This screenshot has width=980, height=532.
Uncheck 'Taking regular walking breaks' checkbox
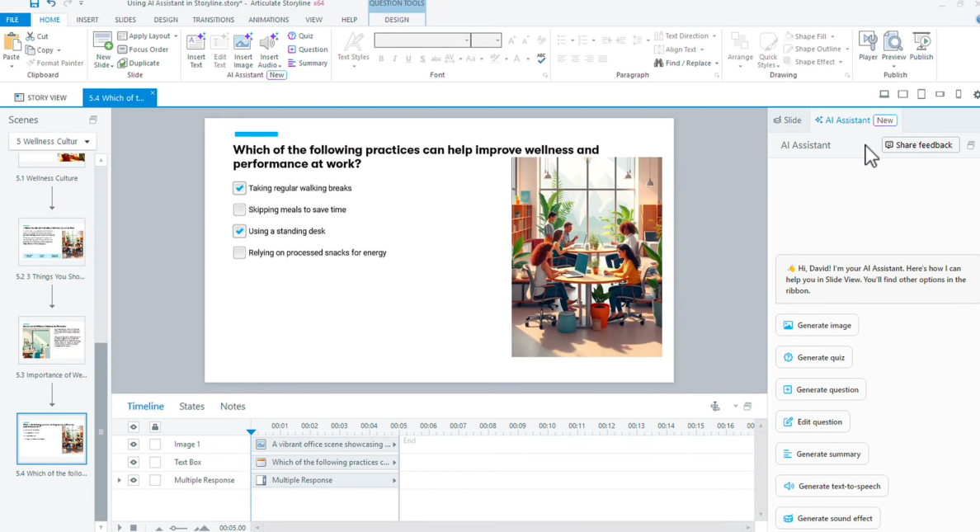coord(239,188)
